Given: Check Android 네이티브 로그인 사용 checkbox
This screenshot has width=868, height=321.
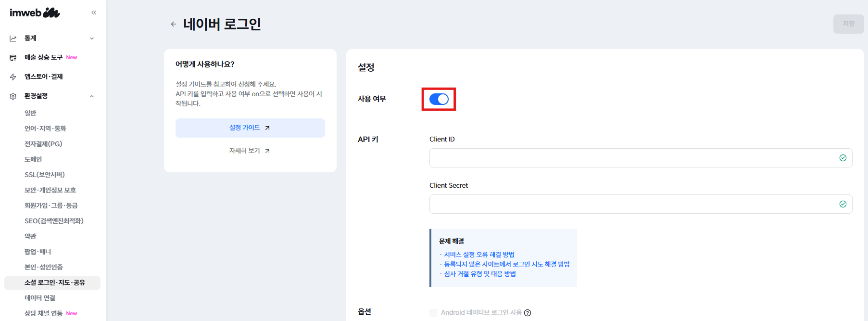Looking at the screenshot, I should (433, 313).
